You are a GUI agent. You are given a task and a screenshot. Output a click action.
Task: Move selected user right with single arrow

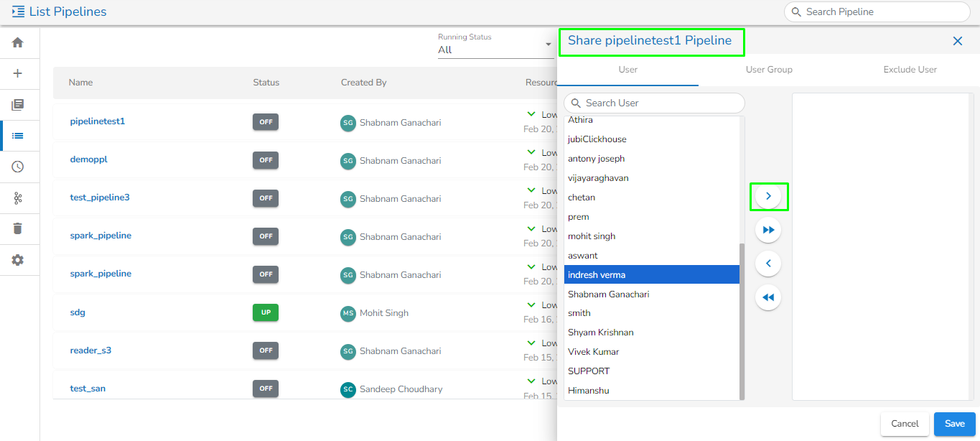pos(768,196)
